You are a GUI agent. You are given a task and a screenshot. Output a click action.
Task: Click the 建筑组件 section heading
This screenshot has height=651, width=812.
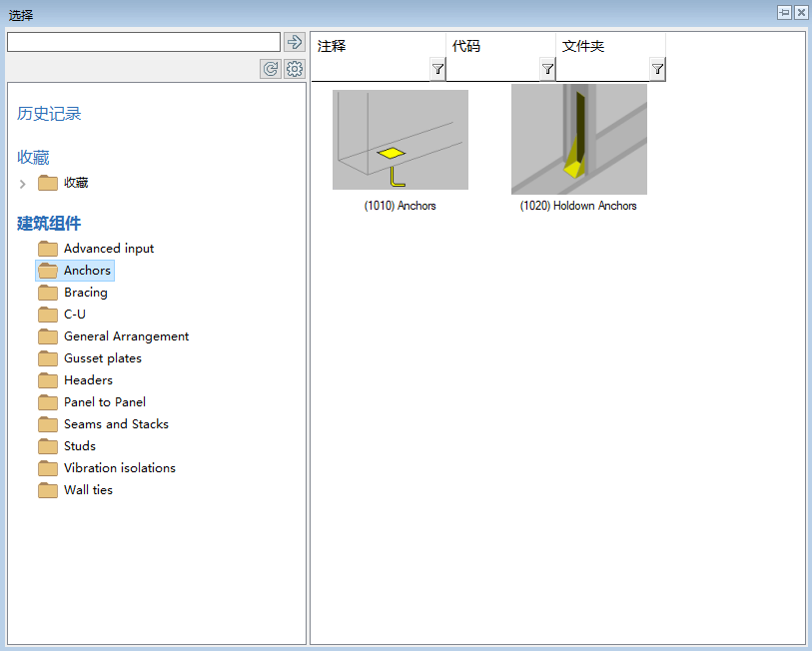click(49, 224)
